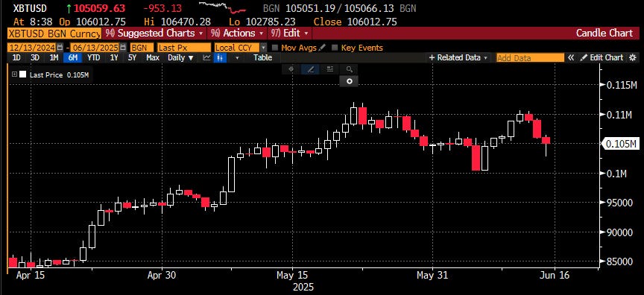644x295 pixels.
Task: Click the 95000 y-axis label
Action: (620, 203)
